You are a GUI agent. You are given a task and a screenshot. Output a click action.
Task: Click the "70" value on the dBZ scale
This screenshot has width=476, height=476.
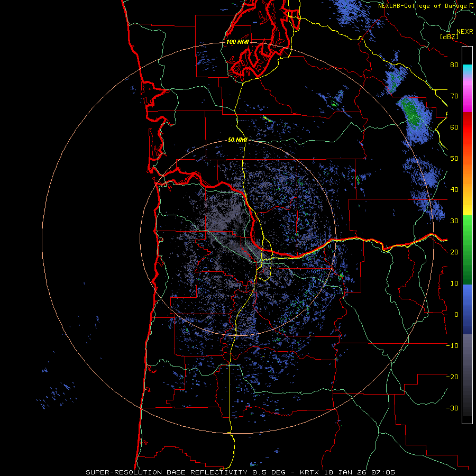pos(454,96)
